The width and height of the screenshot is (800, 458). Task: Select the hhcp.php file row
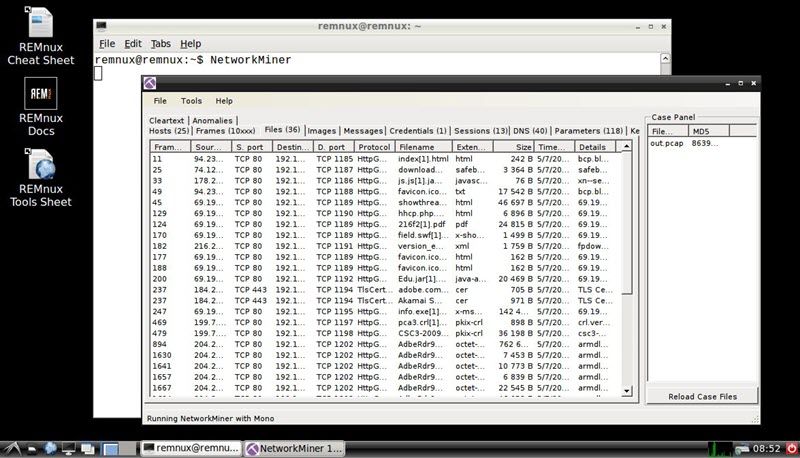pyautogui.click(x=385, y=213)
